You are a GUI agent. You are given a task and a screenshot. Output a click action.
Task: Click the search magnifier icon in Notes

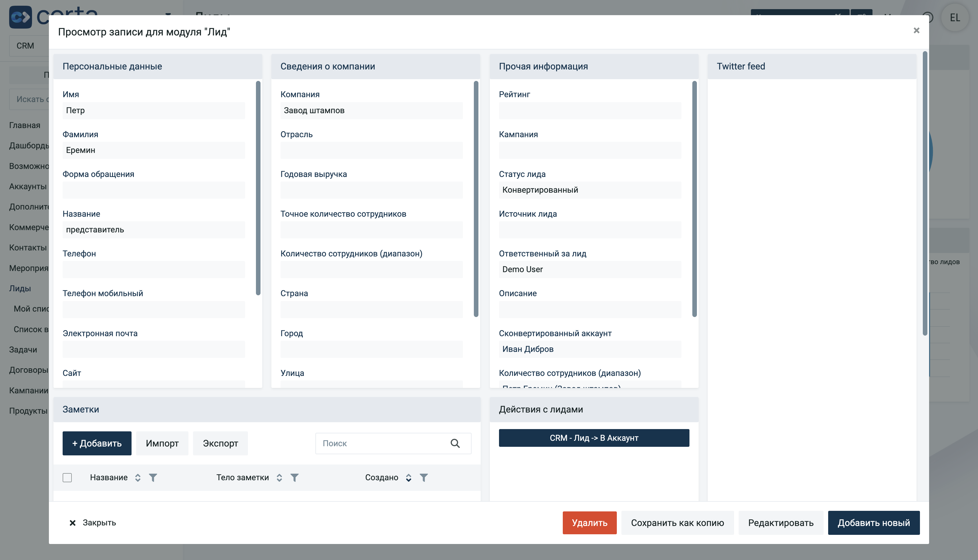[455, 443]
